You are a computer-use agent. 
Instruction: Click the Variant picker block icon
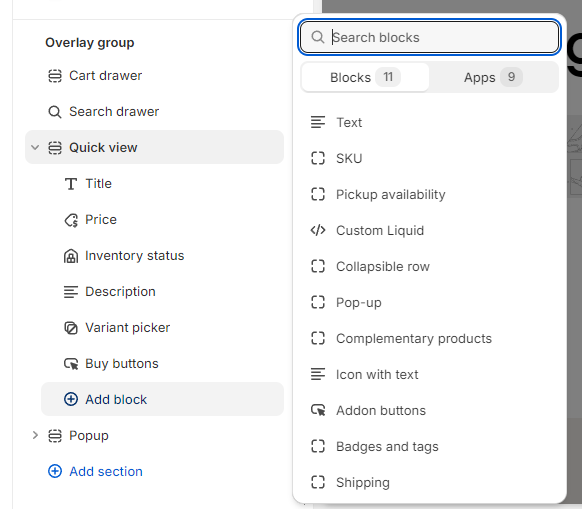tap(71, 328)
